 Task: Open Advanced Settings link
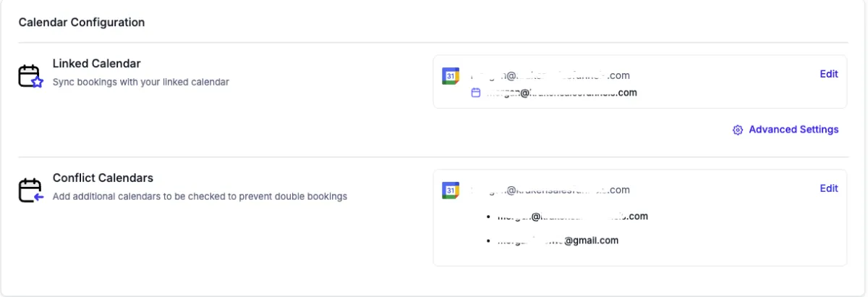[793, 130]
